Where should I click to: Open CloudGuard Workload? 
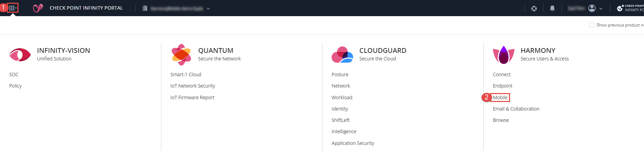coord(342,98)
